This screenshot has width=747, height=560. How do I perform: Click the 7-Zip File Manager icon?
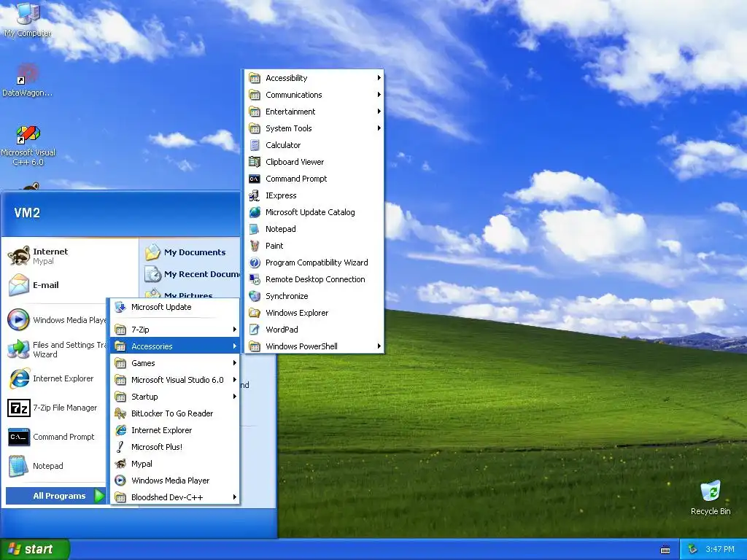(x=19, y=408)
